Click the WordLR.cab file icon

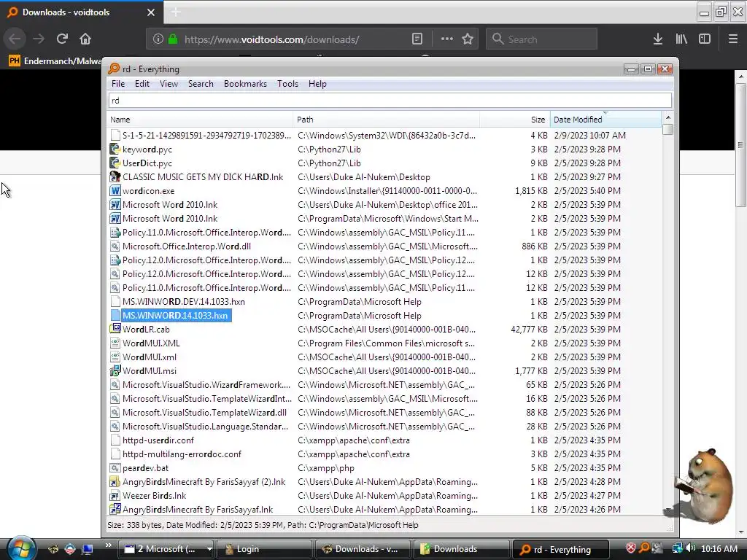(115, 329)
